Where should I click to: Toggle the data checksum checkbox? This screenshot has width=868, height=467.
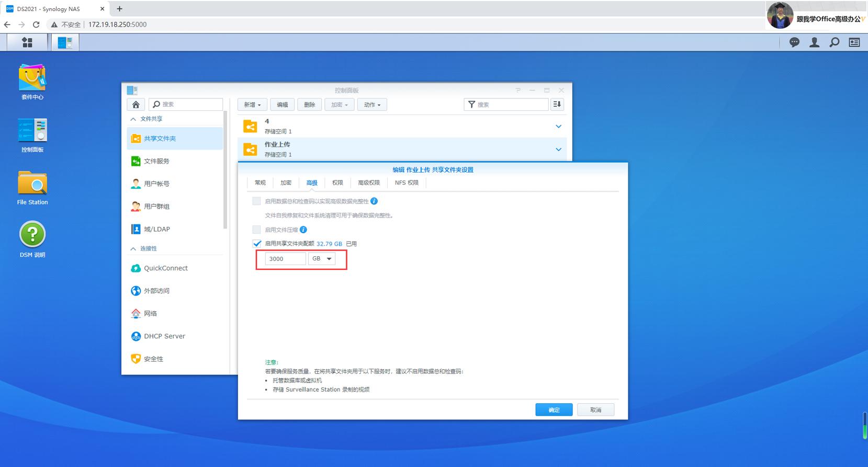tap(256, 201)
